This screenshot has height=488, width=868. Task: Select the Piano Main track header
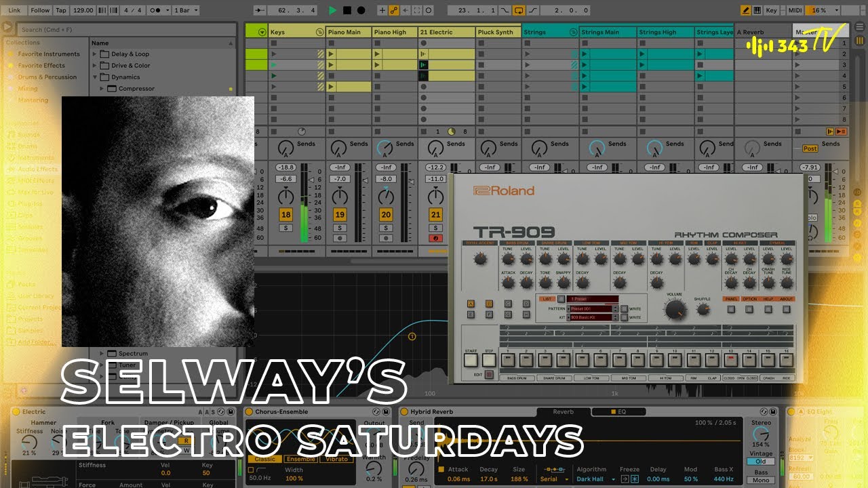point(349,32)
